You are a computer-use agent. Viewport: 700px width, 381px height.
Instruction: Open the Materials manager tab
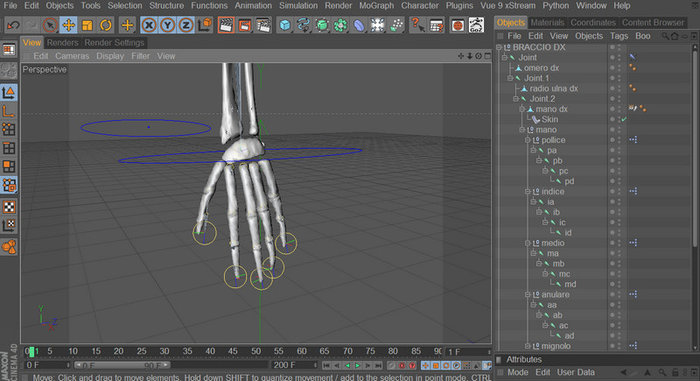547,22
